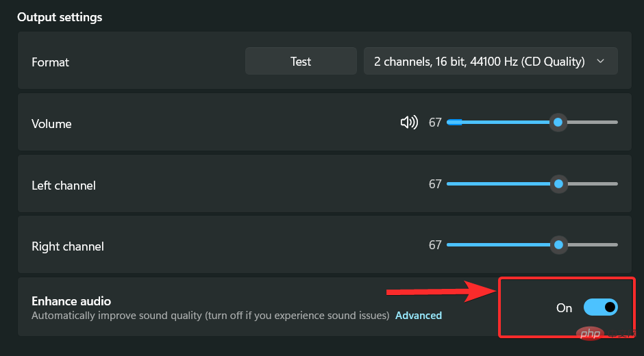The width and height of the screenshot is (644, 356).
Task: Click the Left channel label
Action: 64,186
